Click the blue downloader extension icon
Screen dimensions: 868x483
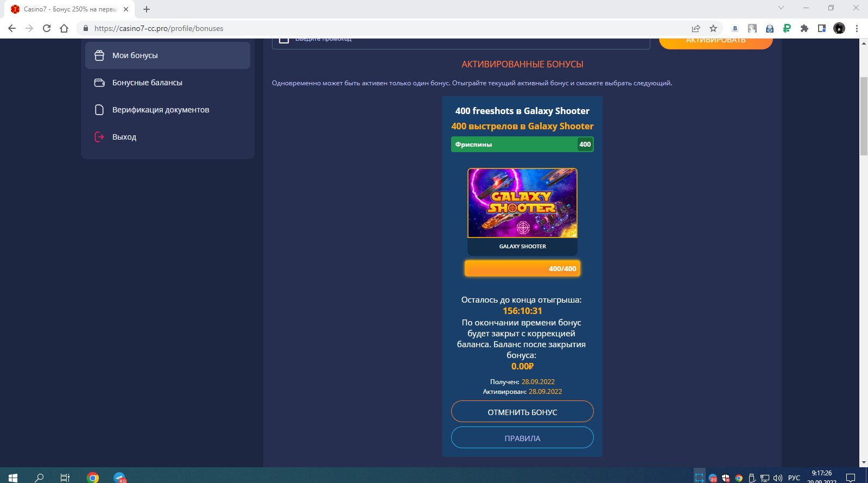[x=770, y=28]
